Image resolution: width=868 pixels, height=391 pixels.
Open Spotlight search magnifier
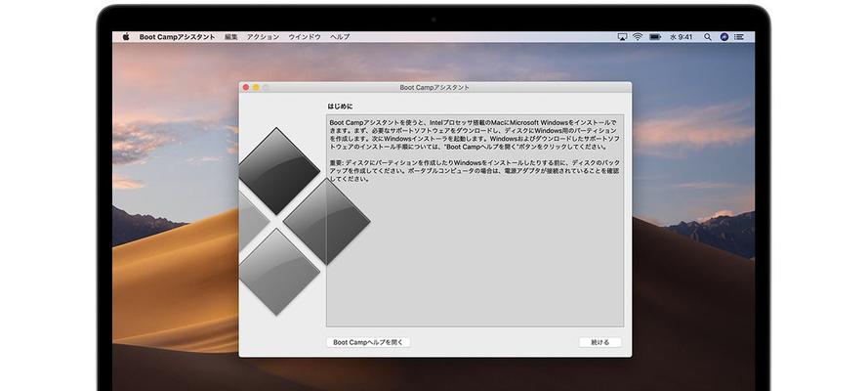click(708, 36)
